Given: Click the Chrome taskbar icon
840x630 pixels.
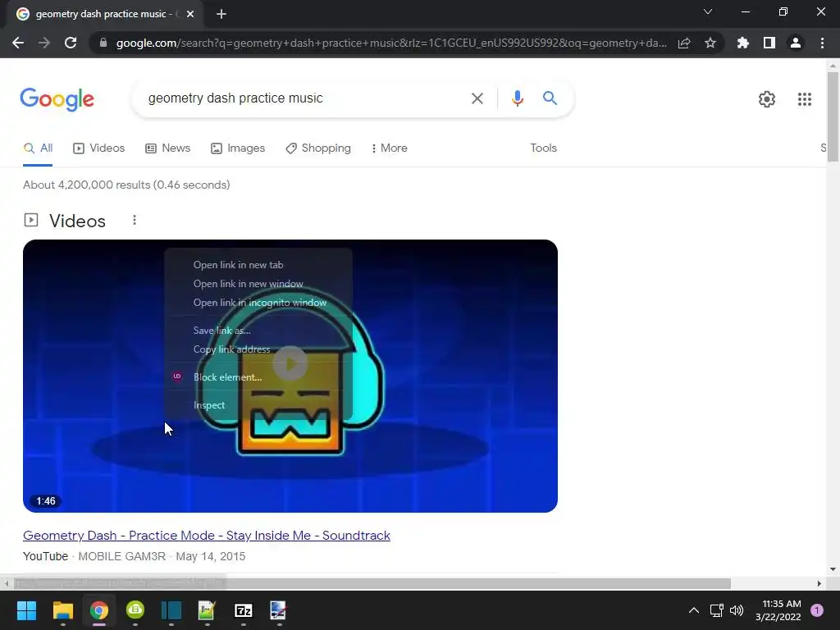Looking at the screenshot, I should click(98, 610).
